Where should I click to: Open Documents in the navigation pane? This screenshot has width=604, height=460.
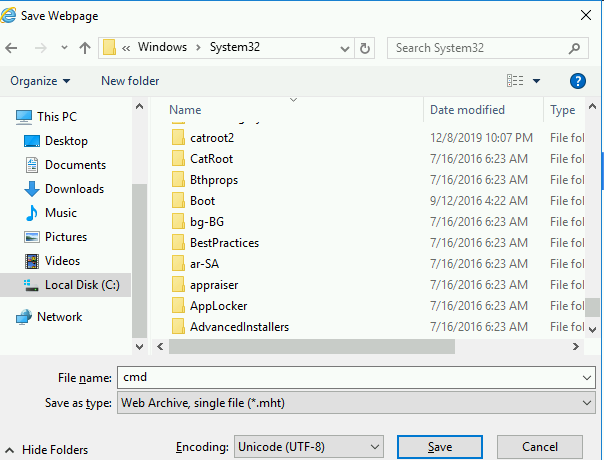pyautogui.click(x=75, y=165)
